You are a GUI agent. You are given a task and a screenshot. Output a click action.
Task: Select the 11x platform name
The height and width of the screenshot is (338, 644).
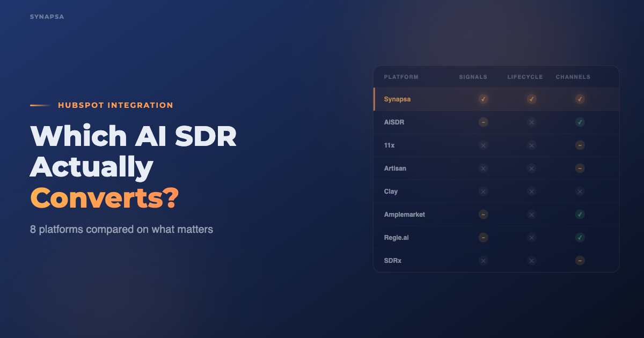coord(390,145)
